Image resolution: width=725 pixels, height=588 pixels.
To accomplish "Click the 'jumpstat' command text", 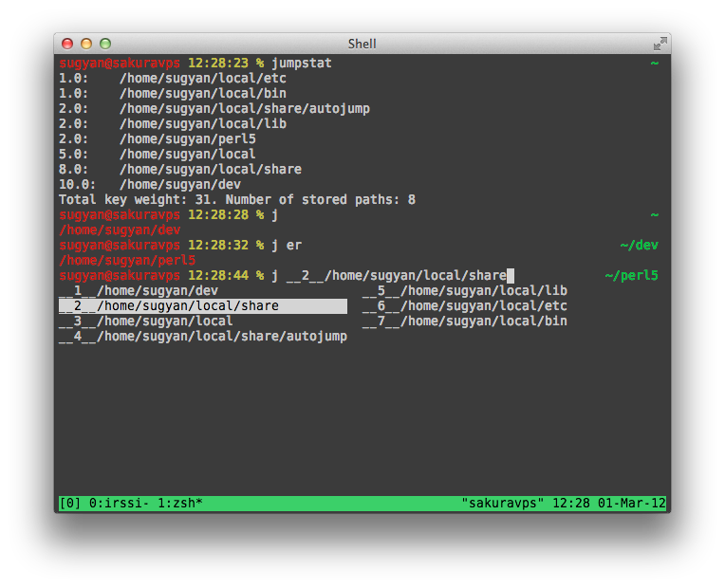I will [x=302, y=63].
